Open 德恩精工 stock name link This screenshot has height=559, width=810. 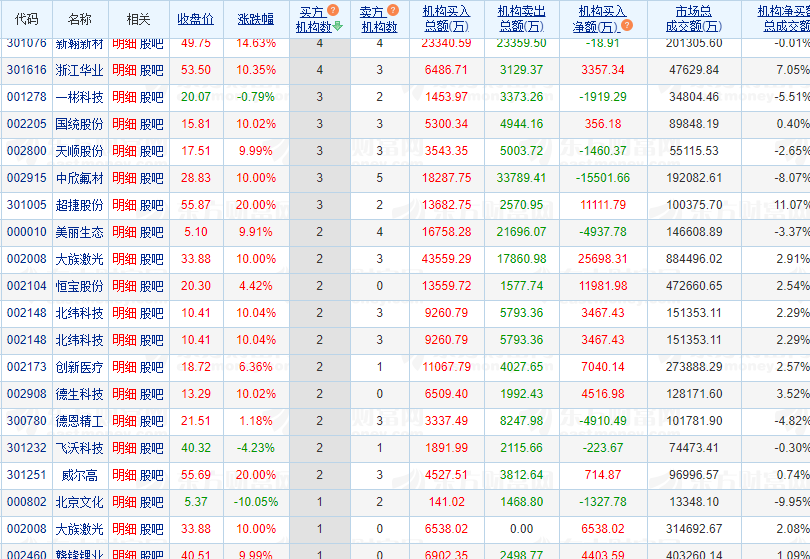click(x=80, y=421)
